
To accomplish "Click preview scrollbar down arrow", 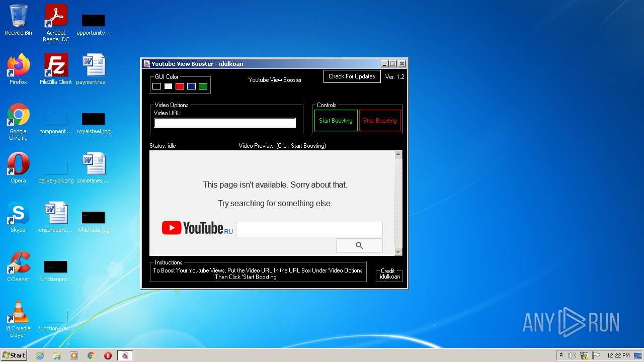I will (x=398, y=252).
